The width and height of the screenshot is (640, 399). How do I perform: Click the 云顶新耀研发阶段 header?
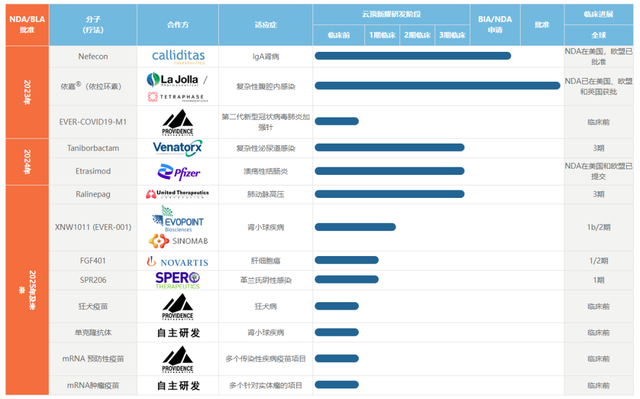[x=391, y=14]
